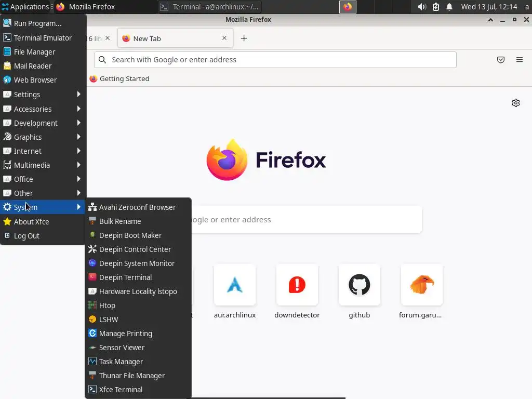Image resolution: width=532 pixels, height=399 pixels.
Task: Click the Hardware Locality lstopo icon
Action: click(92, 291)
